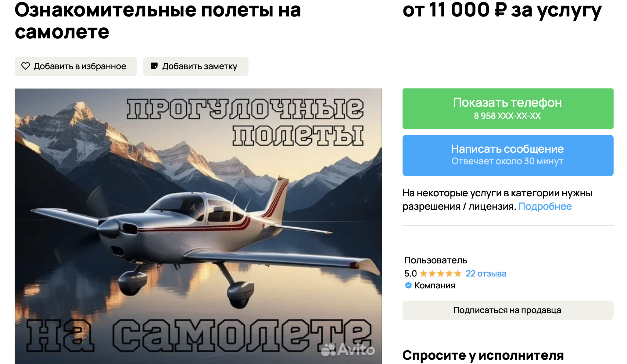Click the Avito watermark logo on photo
This screenshot has height=364, width=627.
point(348,350)
